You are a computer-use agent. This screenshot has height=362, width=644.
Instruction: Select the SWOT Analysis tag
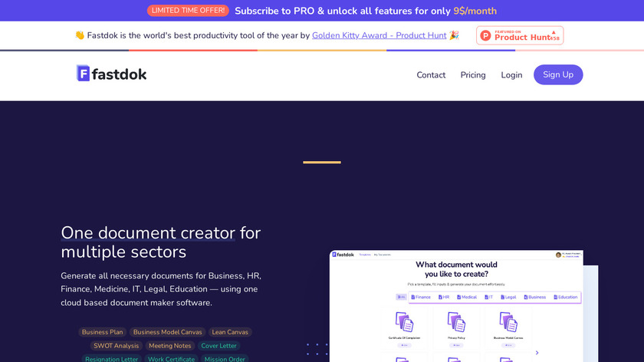pos(117,346)
